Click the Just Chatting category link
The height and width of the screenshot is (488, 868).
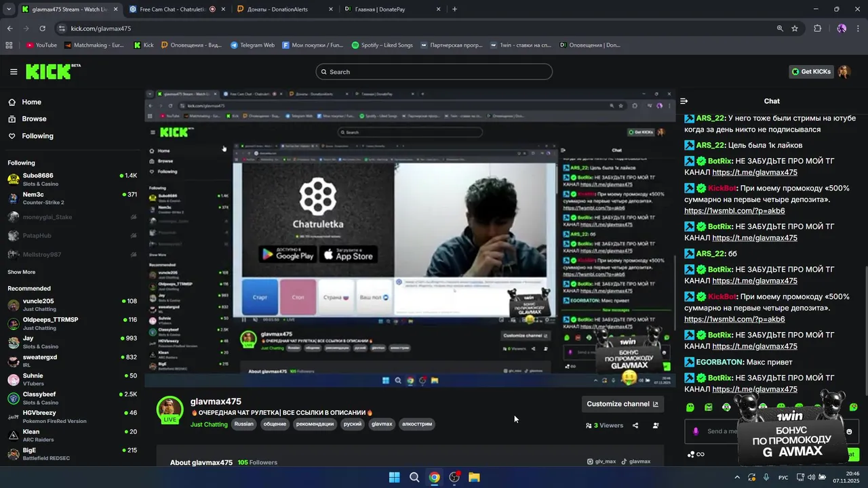(x=209, y=424)
